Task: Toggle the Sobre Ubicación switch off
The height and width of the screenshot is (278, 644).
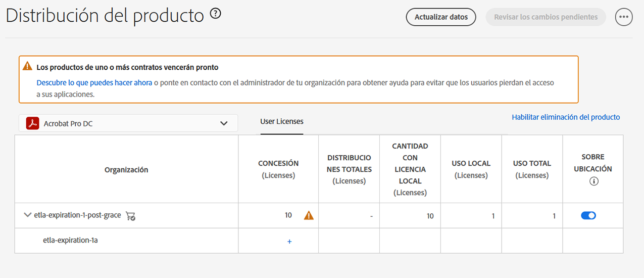Action: pos(588,215)
